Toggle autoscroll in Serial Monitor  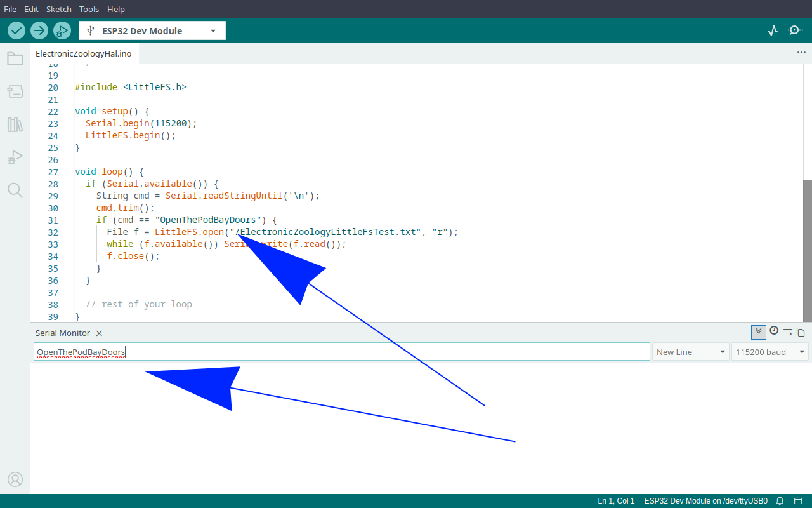point(758,331)
